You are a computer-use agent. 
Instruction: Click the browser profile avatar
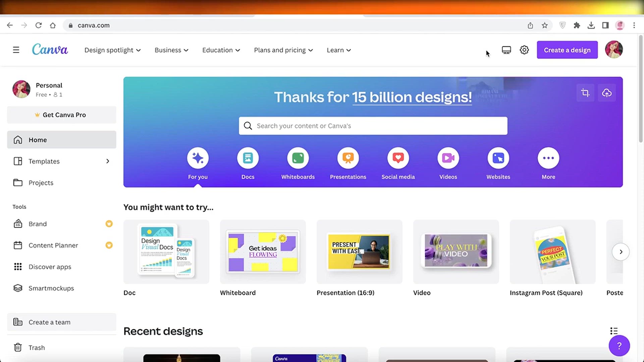coord(620,25)
